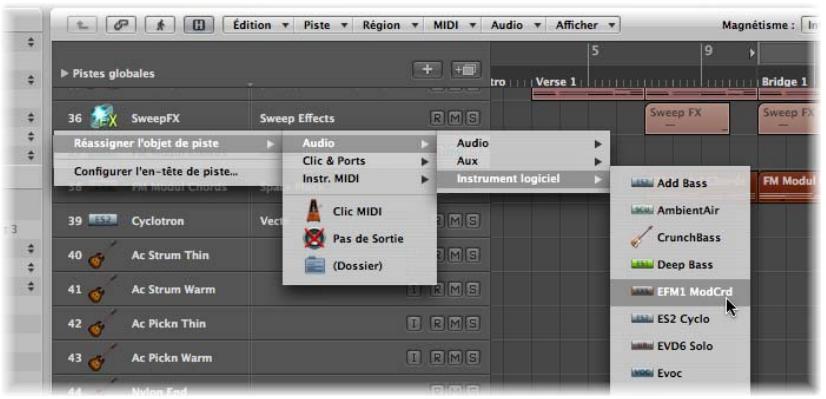
Task: Open the Afficher menu
Action: point(583,25)
